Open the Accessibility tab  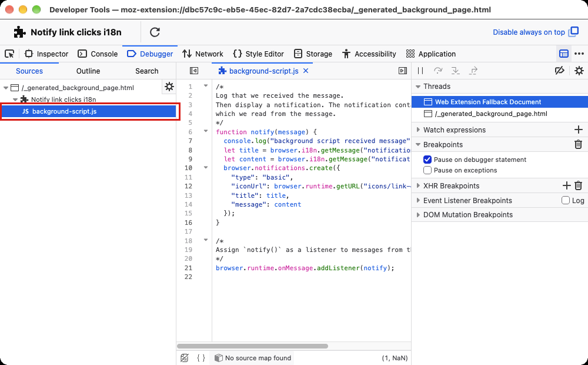point(369,54)
